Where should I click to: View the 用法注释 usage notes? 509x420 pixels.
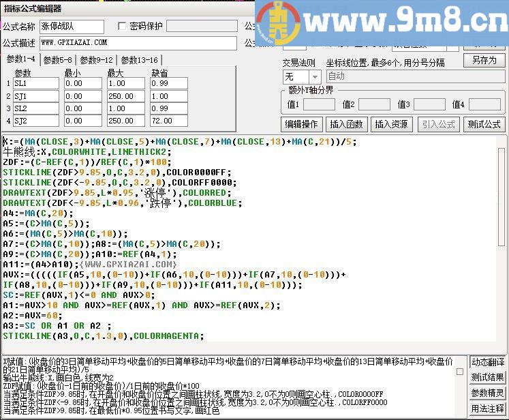click(488, 409)
